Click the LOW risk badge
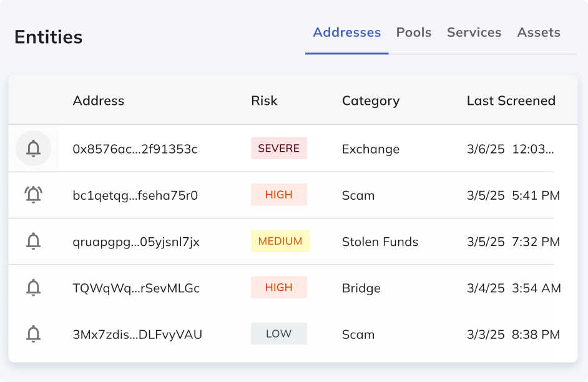 (x=278, y=334)
